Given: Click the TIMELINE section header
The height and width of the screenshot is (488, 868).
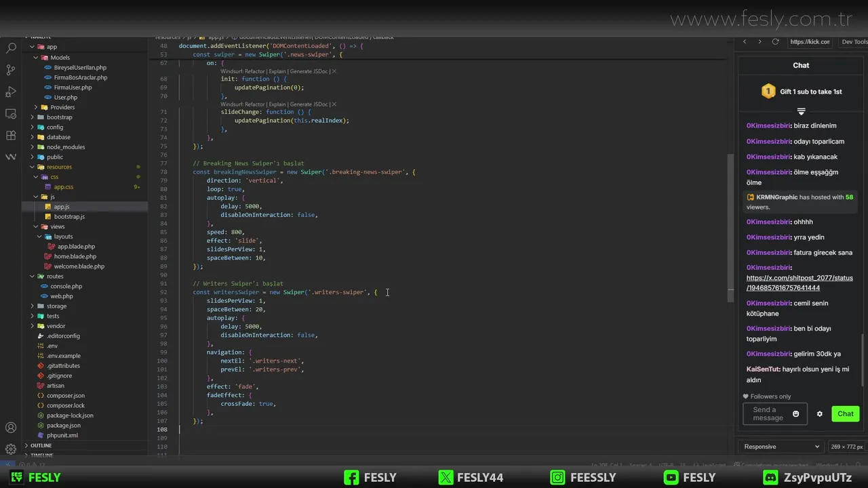Looking at the screenshot, I should [42, 455].
